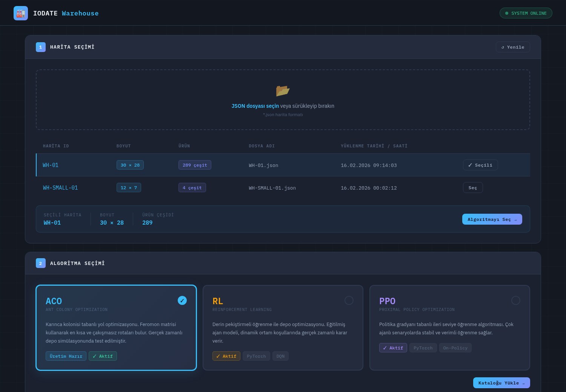Click the PROXIMAL POLICY OPTIMIZATION subtitle
Screen dimensions: 566x392
(x=417, y=309)
